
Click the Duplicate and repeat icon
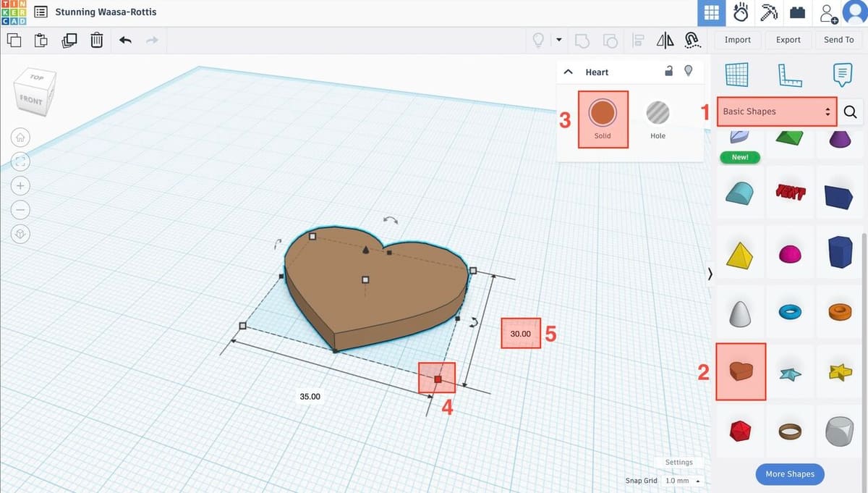pyautogui.click(x=69, y=41)
